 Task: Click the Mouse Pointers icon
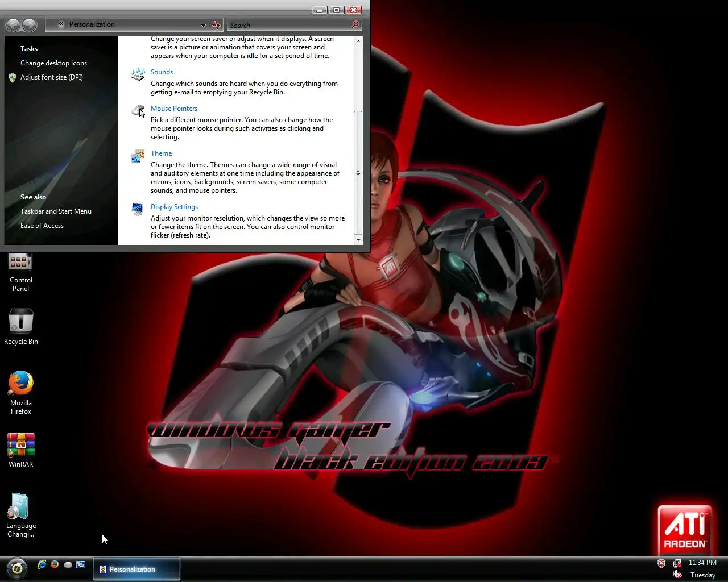point(138,111)
